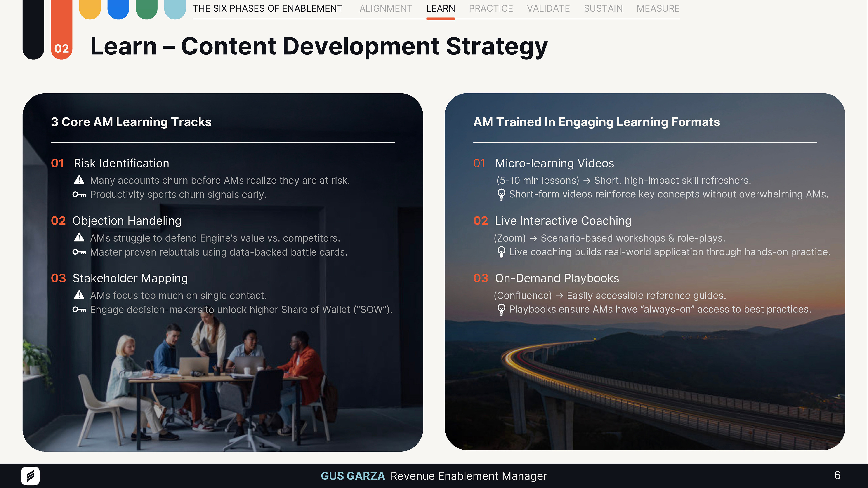Click 'THE SIX PHASES OF ENABLEMENT' heading
Viewport: 868px width, 488px height.
point(268,8)
